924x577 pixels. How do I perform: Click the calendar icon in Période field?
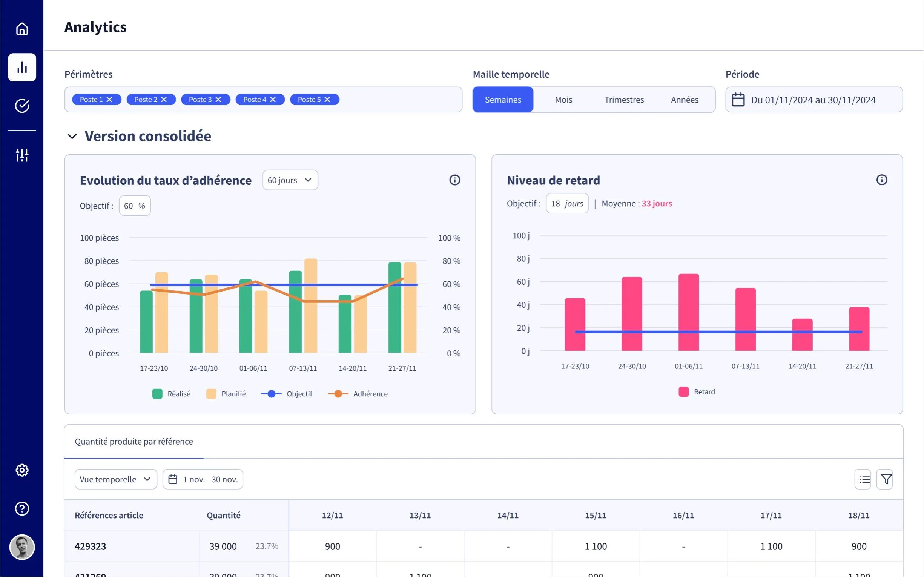point(738,100)
